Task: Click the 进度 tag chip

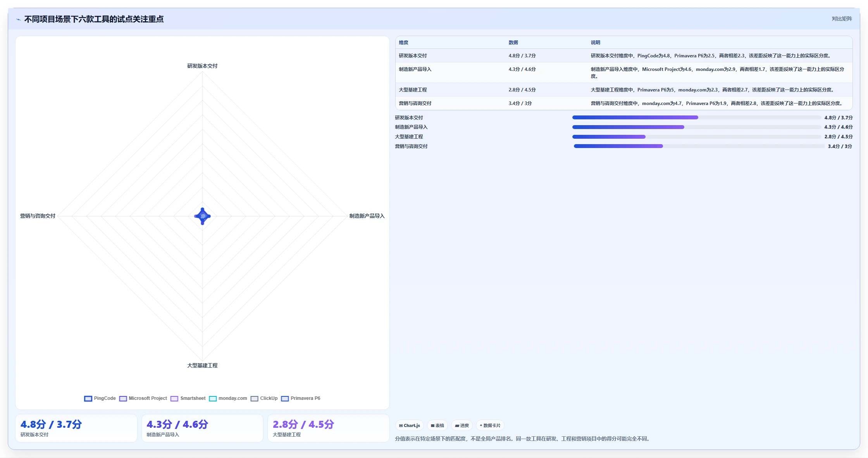Action: pos(462,425)
